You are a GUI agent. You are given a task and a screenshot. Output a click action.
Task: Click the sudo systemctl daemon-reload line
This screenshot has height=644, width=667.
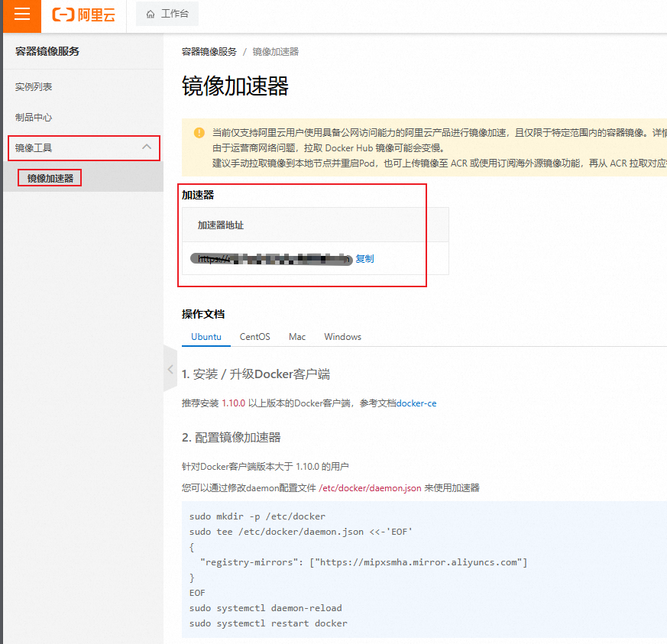266,608
